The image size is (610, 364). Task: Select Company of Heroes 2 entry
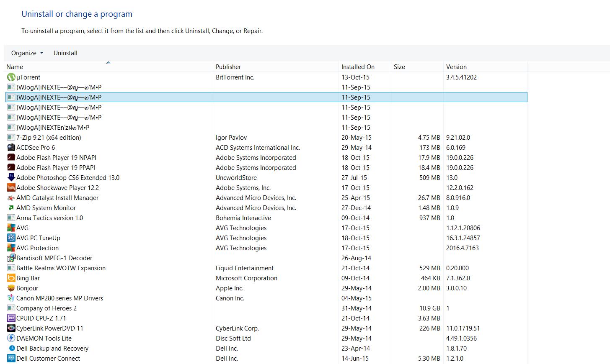coord(47,308)
